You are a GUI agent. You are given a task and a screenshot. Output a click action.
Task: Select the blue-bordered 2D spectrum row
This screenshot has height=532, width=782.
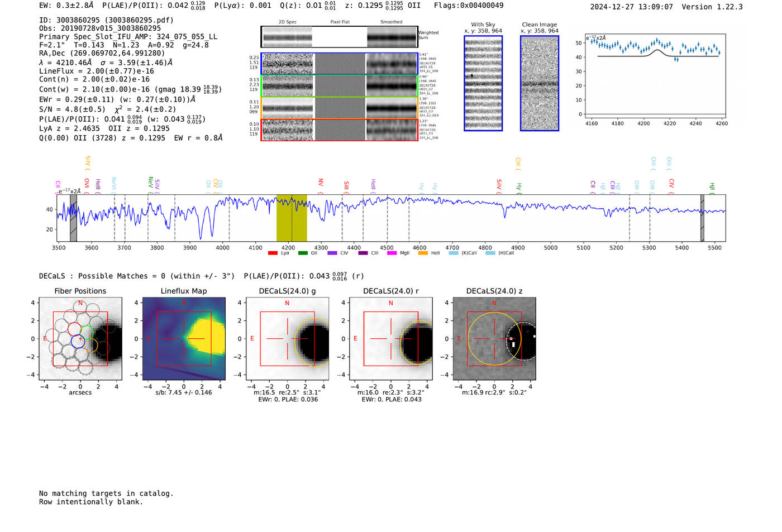[339, 64]
